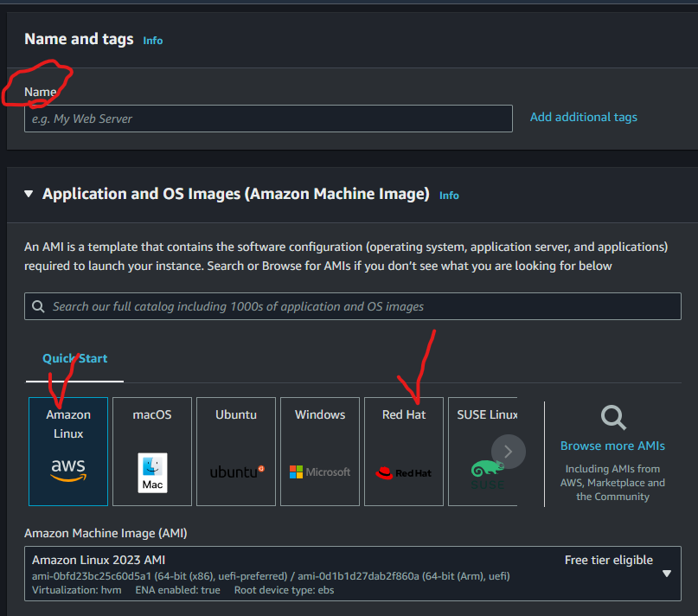Click the Root device type: ebs text

284,590
